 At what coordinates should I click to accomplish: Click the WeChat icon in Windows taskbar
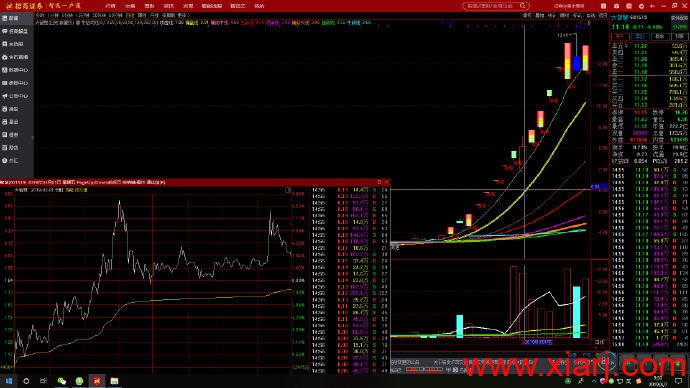coord(62,381)
